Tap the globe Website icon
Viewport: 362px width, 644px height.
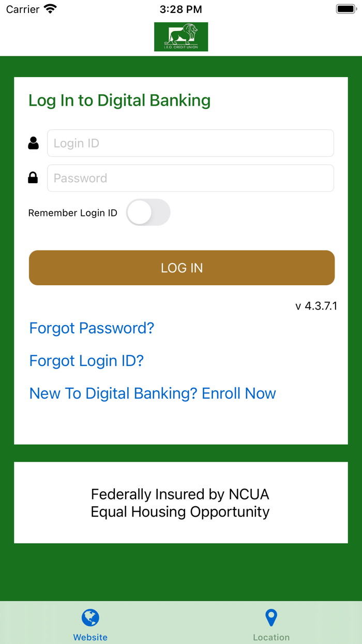click(90, 617)
